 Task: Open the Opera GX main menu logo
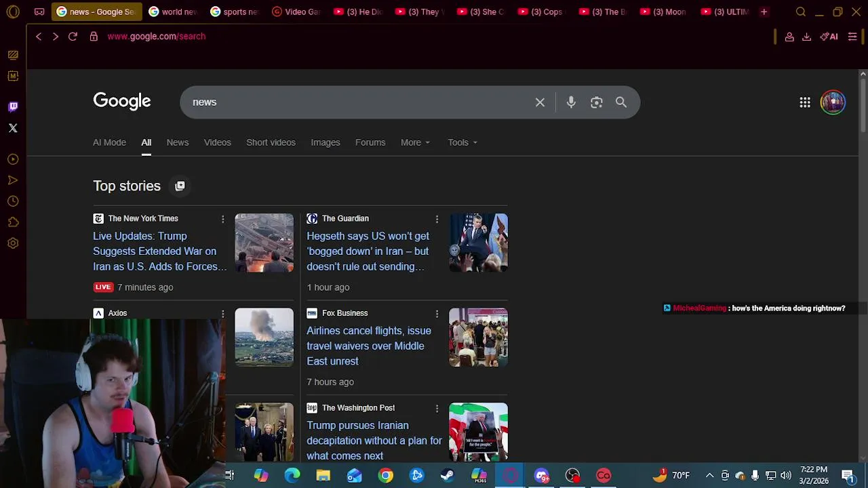point(13,12)
